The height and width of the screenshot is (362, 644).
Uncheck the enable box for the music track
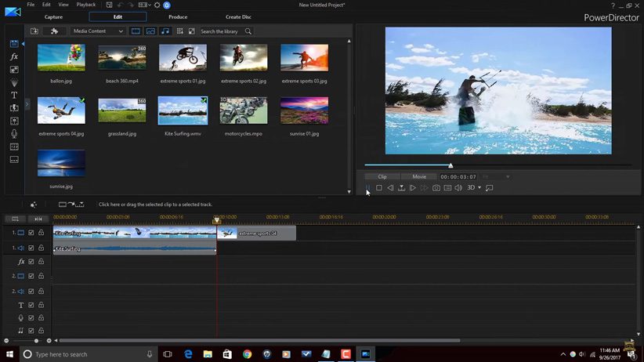click(x=31, y=331)
